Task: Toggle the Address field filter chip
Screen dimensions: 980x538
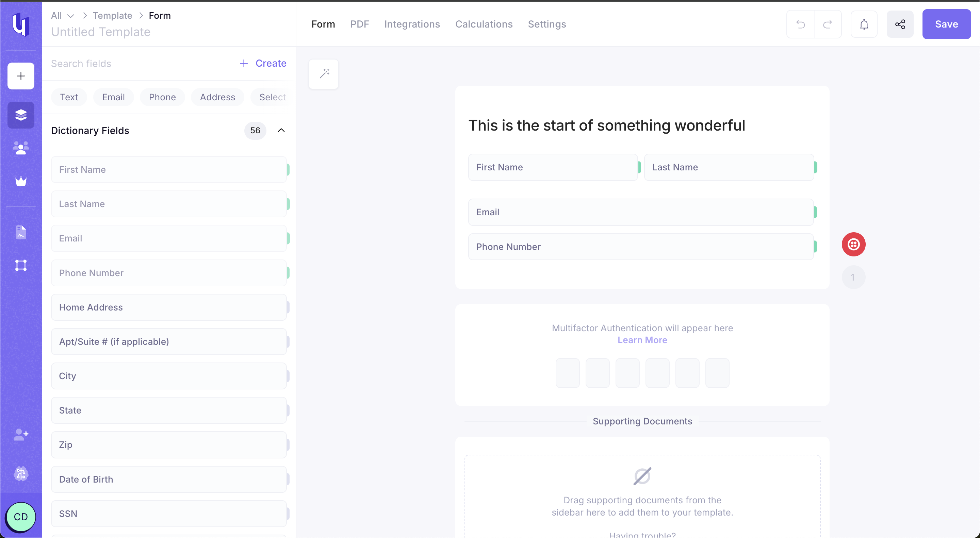Action: 217,97
